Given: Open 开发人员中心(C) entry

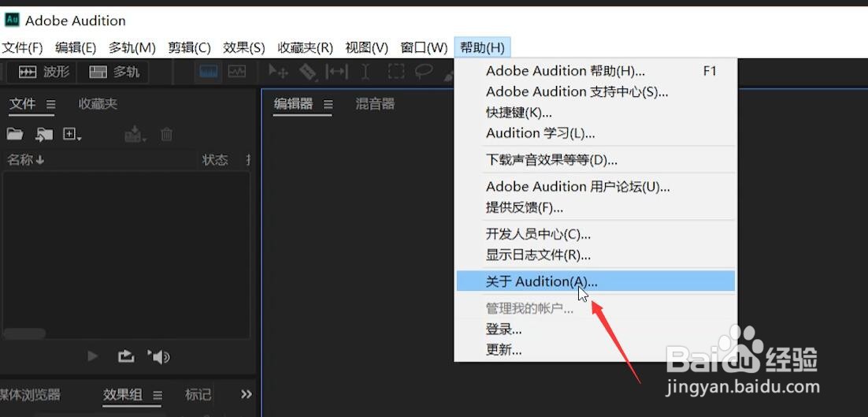Looking at the screenshot, I should pos(595,234).
